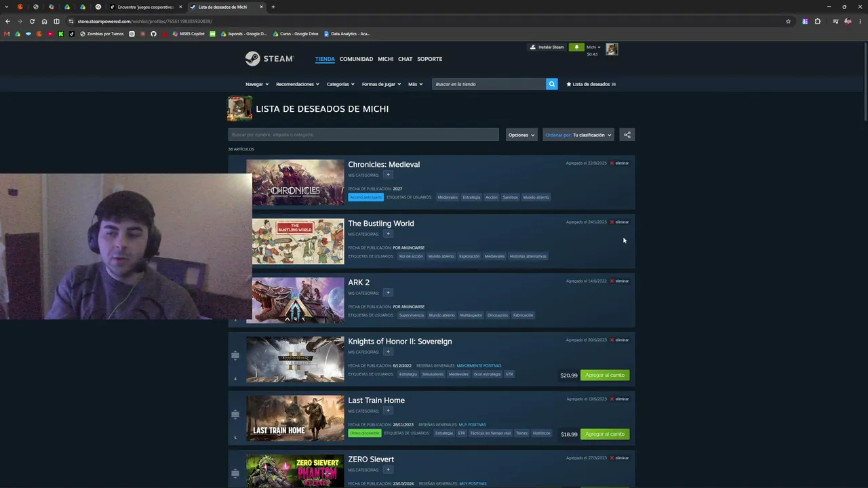The image size is (868, 488).
Task: Click the browser home button
Action: pos(44,21)
